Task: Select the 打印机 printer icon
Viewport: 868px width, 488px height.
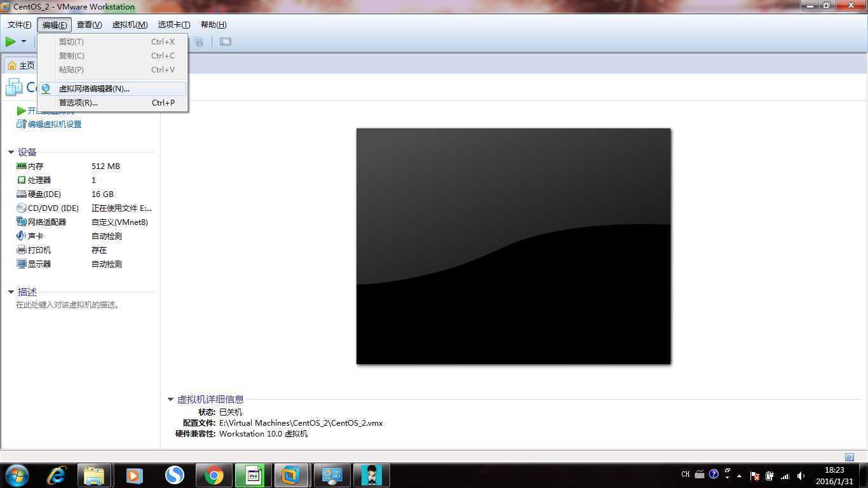Action: 22,250
